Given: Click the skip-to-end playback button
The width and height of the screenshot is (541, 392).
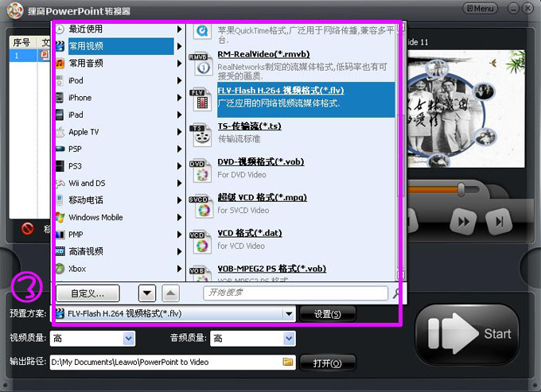Looking at the screenshot, I should [499, 222].
